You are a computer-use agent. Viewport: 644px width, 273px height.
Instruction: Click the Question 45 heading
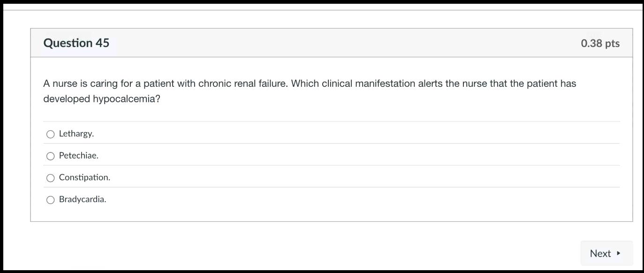(x=76, y=43)
